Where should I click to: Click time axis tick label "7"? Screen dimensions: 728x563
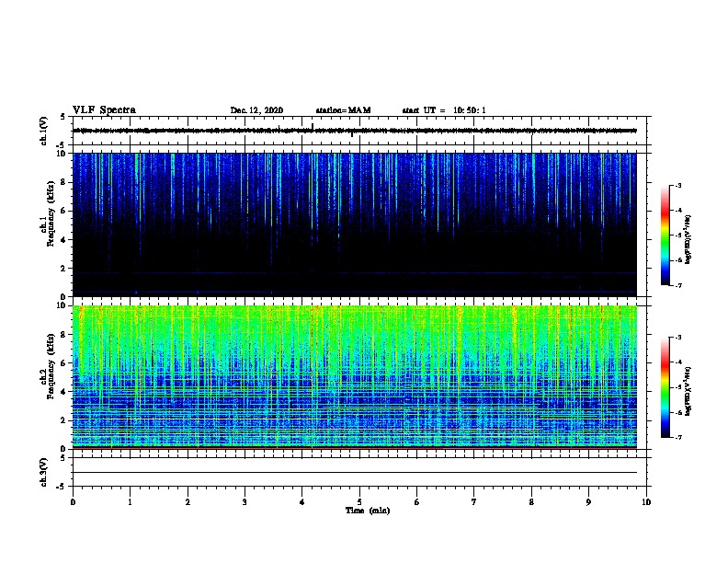coord(474,501)
